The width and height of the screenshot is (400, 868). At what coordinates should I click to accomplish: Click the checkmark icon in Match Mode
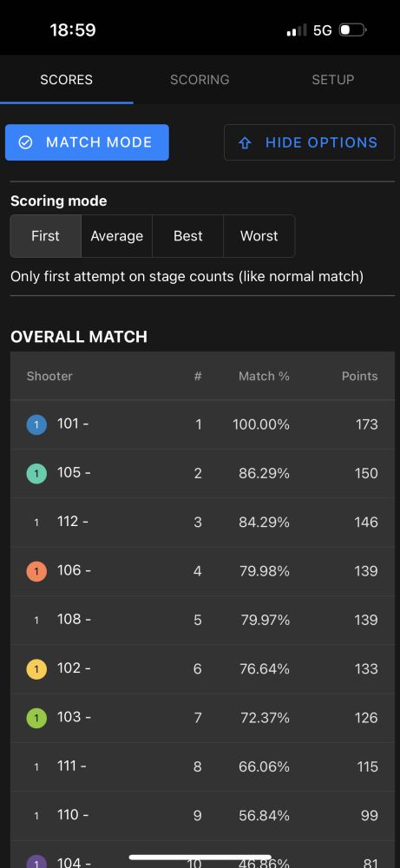(25, 143)
